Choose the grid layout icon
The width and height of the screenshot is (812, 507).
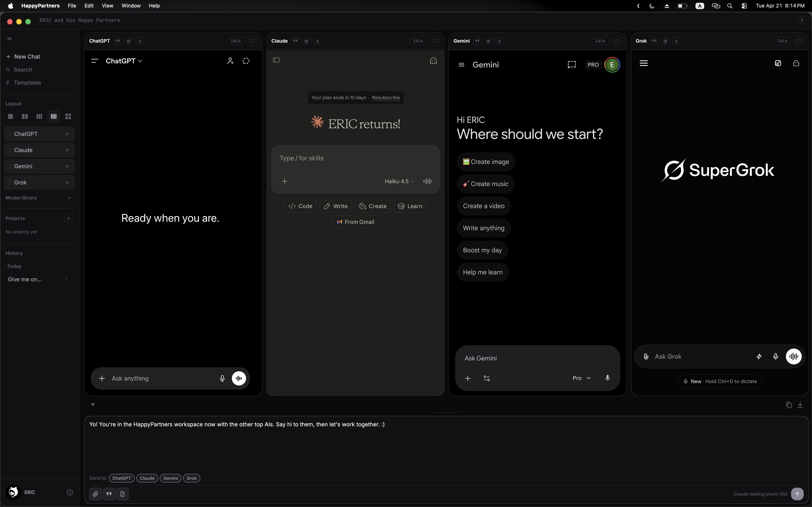(x=68, y=116)
